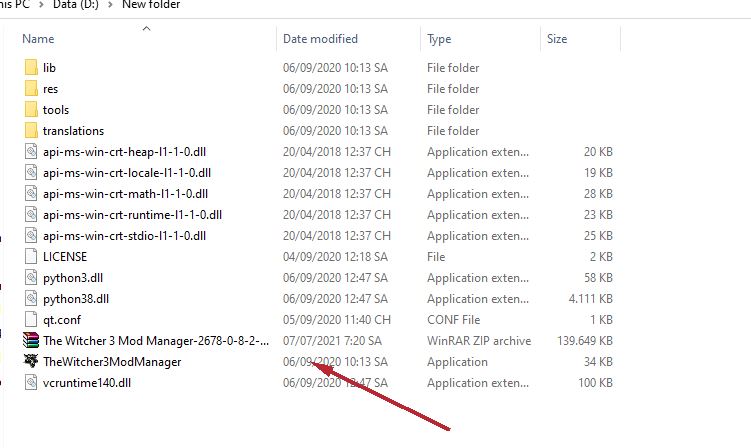Click the lib folder icon
Image resolution: width=751 pixels, height=448 pixels.
(30, 68)
